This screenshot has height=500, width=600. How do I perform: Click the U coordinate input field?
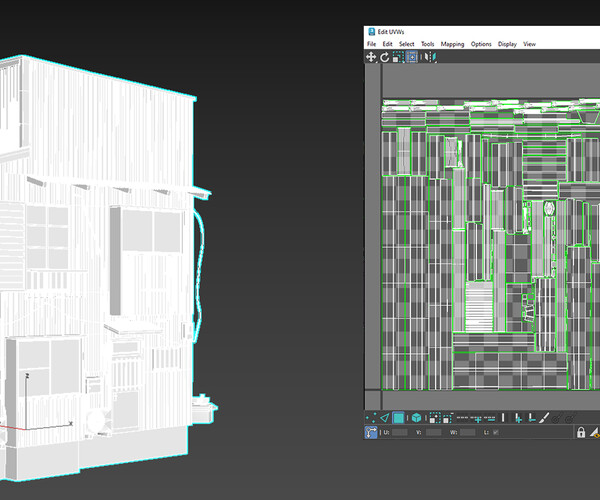[x=399, y=432]
